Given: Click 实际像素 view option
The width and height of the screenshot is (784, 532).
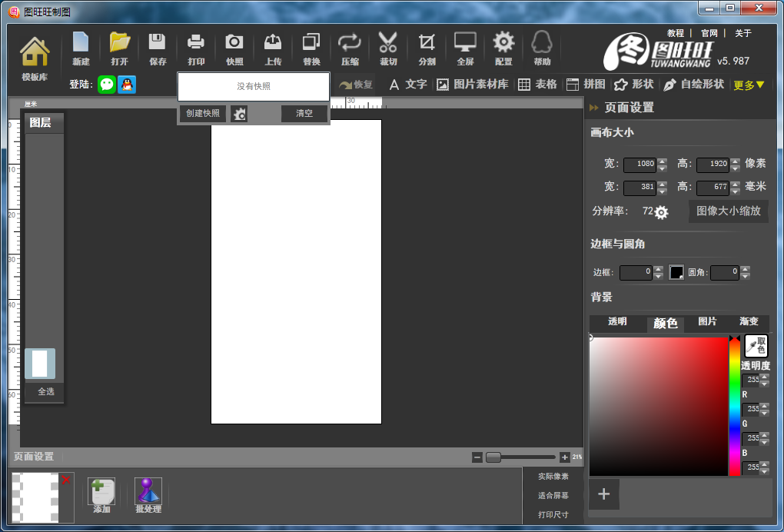Looking at the screenshot, I should [x=553, y=477].
